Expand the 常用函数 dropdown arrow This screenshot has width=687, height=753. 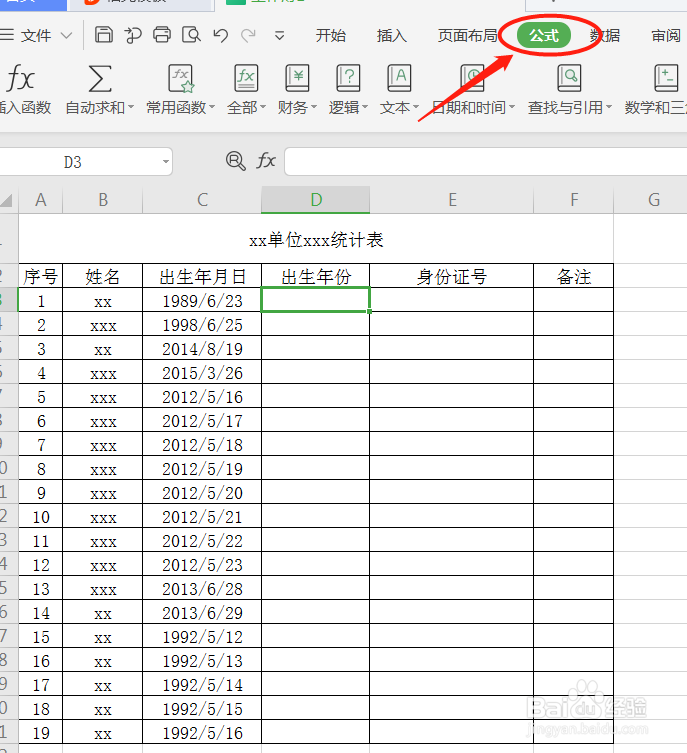coord(212,107)
